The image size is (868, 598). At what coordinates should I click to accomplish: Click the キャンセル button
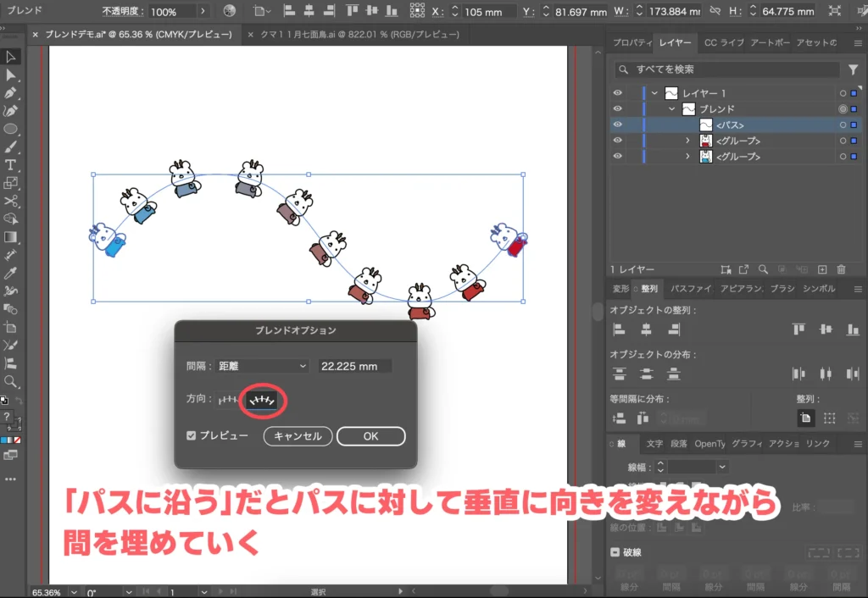(298, 436)
